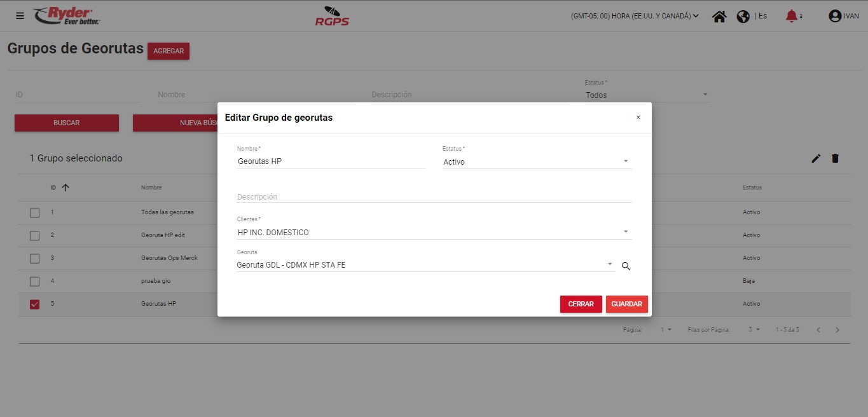The height and width of the screenshot is (417, 868).
Task: Open the IVAN user profile icon
Action: pyautogui.click(x=835, y=17)
